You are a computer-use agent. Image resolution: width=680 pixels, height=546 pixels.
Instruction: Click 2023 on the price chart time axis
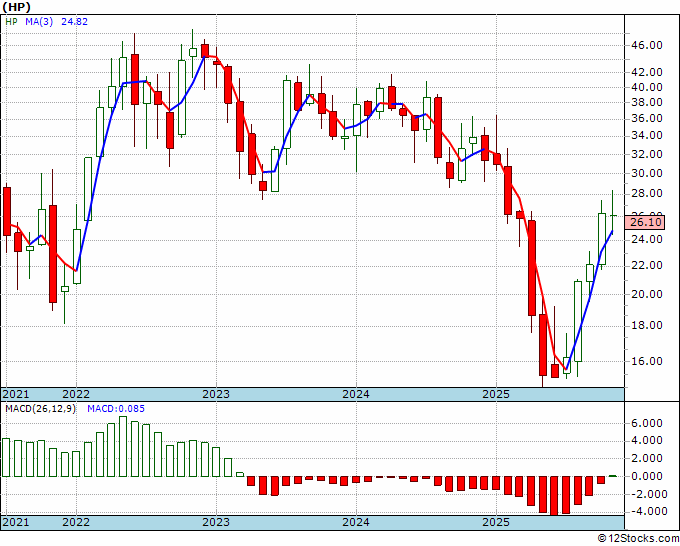tap(216, 394)
